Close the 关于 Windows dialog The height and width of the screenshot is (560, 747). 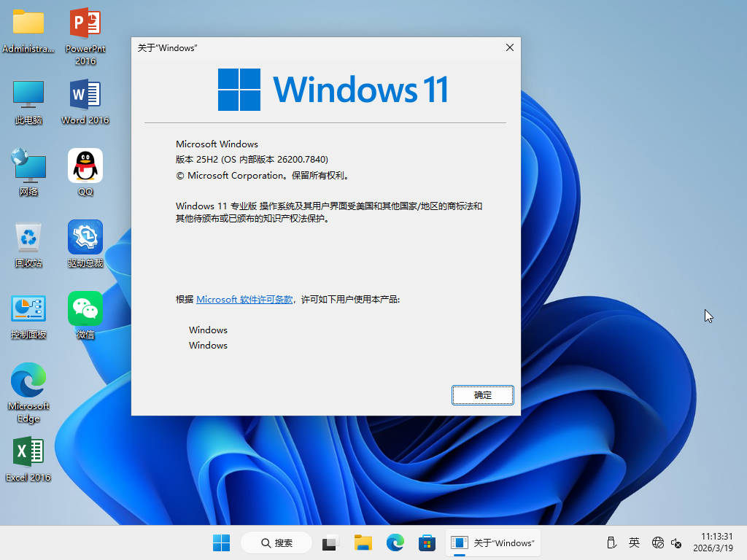(509, 47)
